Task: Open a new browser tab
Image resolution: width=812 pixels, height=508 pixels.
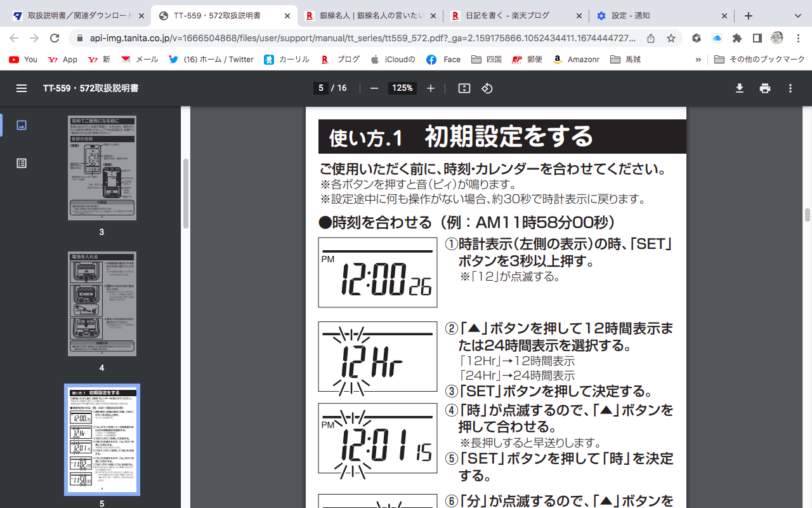Action: (x=749, y=16)
